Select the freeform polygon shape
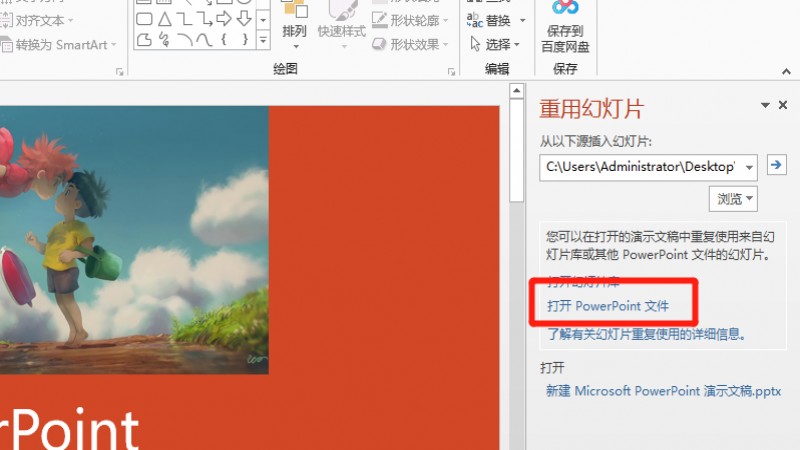This screenshot has width=800, height=450. 144,40
